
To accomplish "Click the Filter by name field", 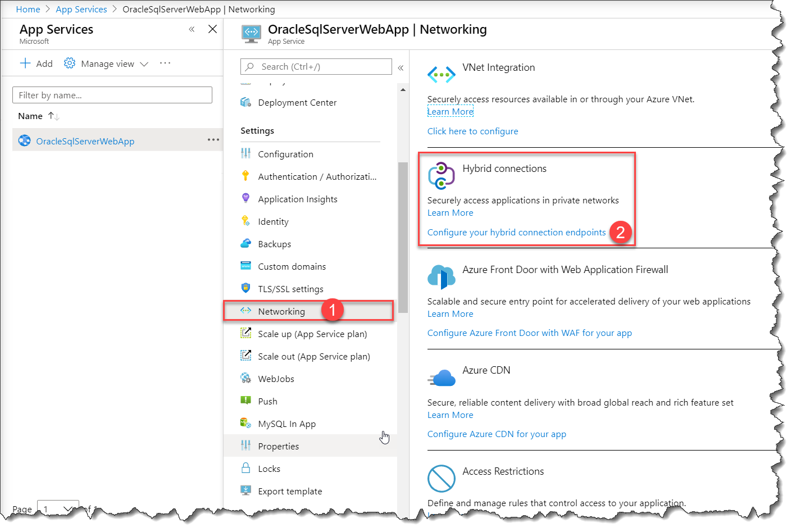I will point(112,95).
